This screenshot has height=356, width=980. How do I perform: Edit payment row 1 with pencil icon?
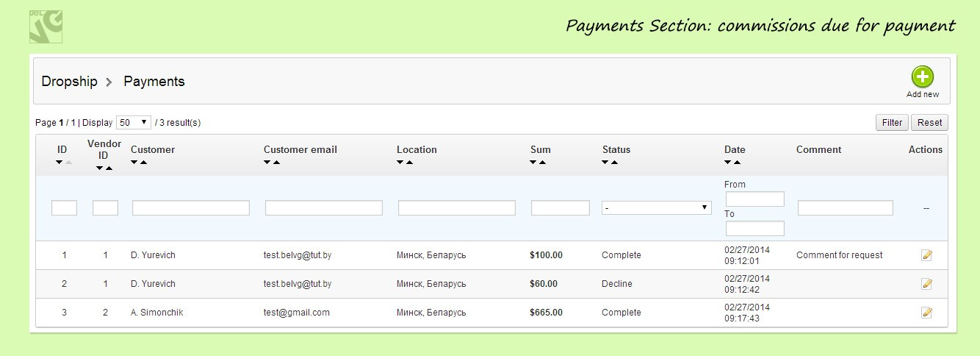(926, 255)
